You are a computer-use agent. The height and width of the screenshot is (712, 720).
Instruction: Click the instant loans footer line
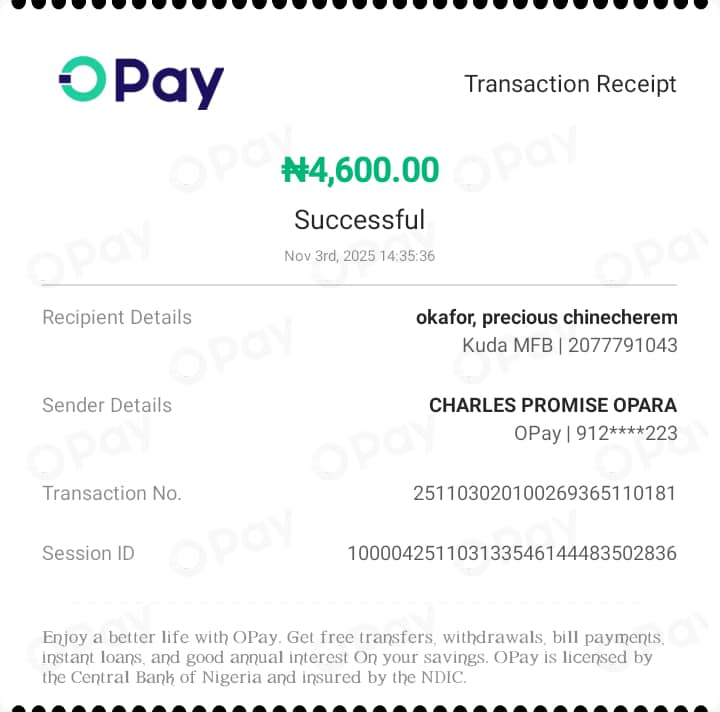coord(347,657)
